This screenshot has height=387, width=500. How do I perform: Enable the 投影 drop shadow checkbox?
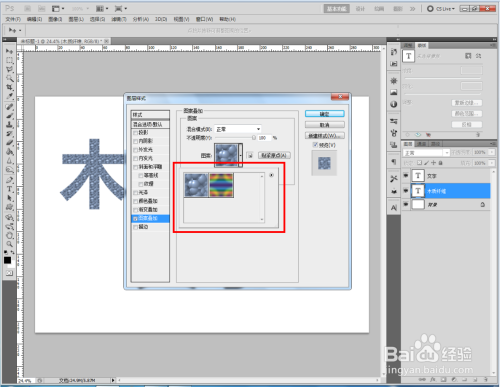(136, 133)
